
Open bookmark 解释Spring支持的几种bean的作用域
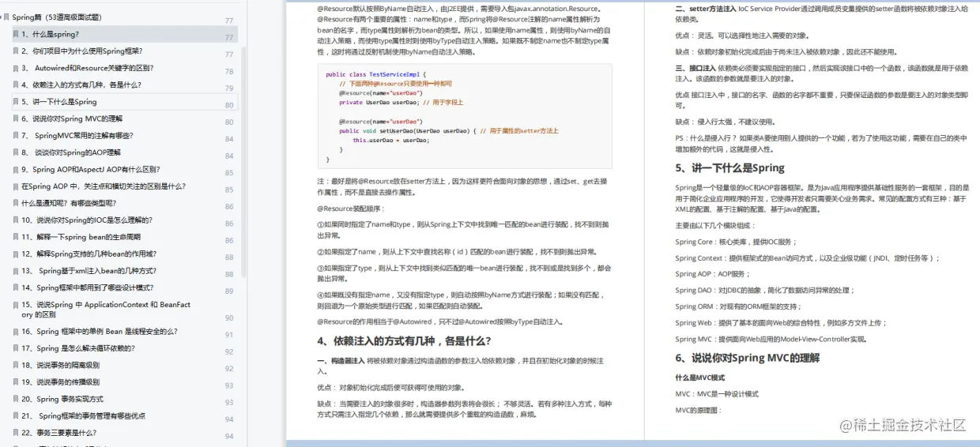[x=89, y=254]
